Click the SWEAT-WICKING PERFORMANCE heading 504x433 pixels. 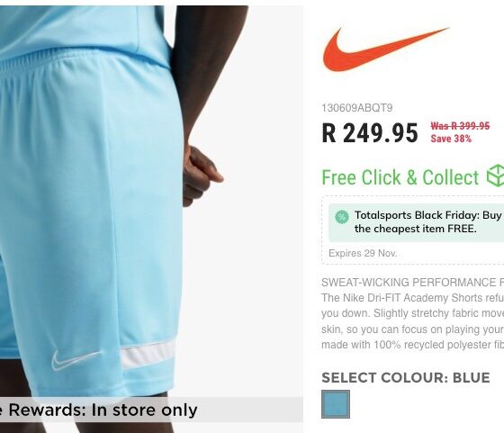click(413, 283)
